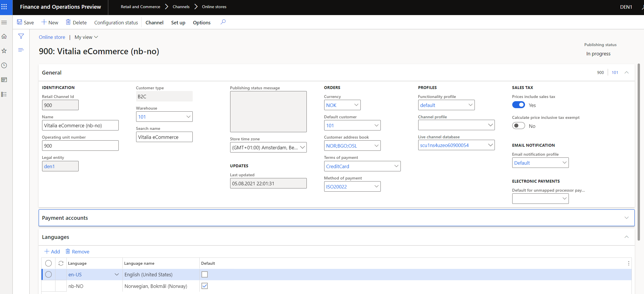Open the Currency NOK dropdown

[342, 105]
